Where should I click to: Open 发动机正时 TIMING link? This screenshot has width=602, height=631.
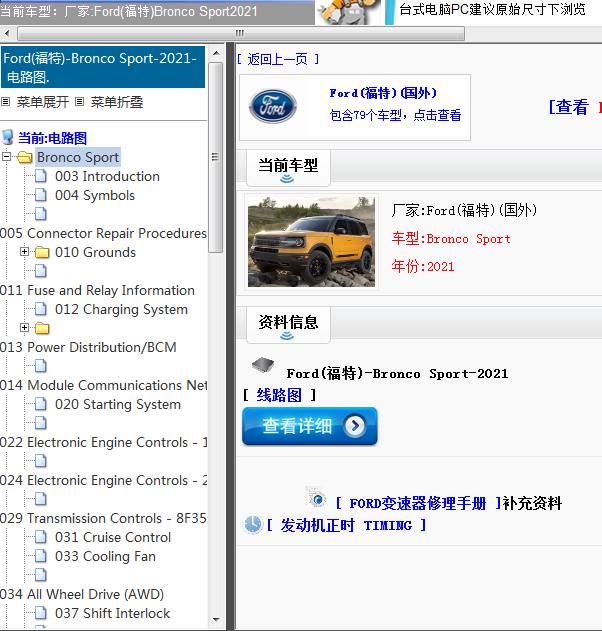point(346,525)
